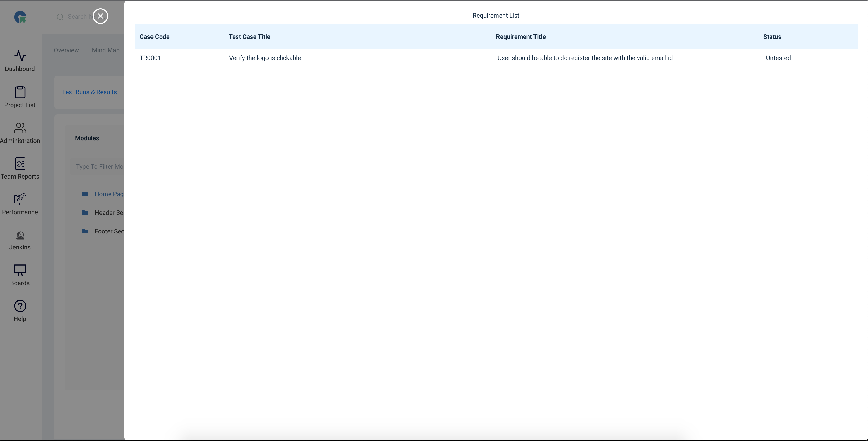Image resolution: width=868 pixels, height=441 pixels.
Task: Open the Jenkins icon
Action: pyautogui.click(x=20, y=235)
